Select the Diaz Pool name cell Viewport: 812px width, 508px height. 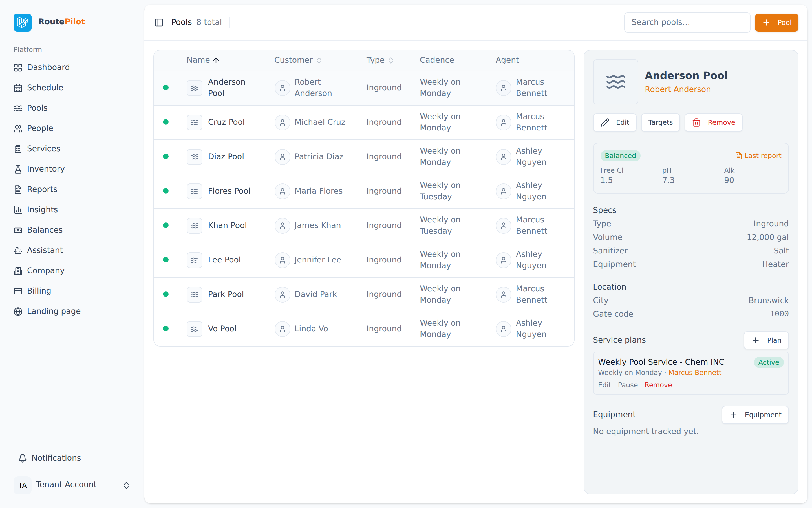[226, 157]
